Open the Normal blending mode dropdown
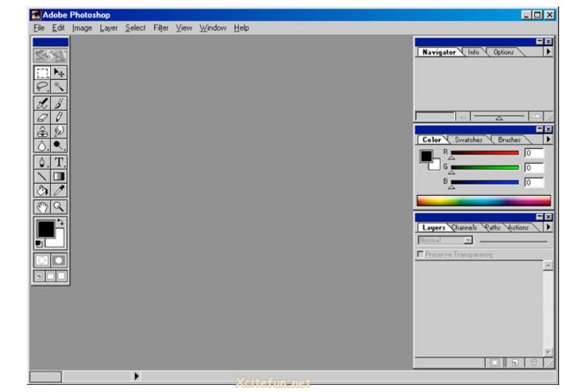 click(445, 240)
